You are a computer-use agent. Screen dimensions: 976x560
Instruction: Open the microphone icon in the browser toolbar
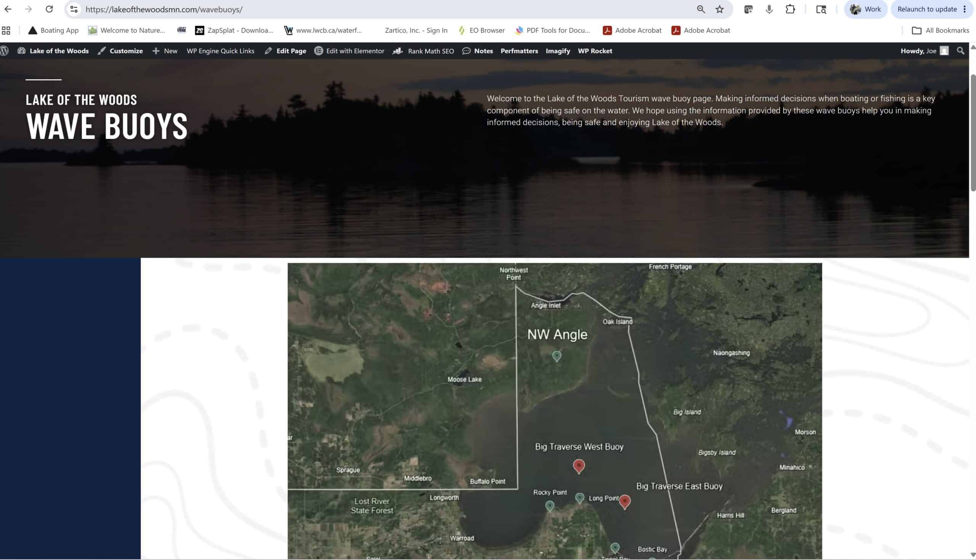click(x=769, y=9)
